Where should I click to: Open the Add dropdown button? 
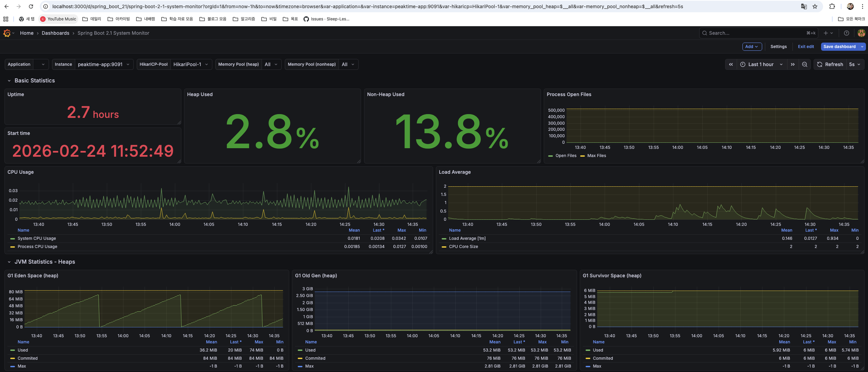pos(752,47)
